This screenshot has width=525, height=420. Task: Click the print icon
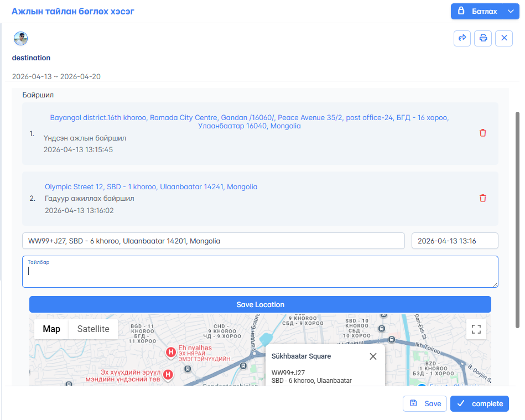click(483, 38)
